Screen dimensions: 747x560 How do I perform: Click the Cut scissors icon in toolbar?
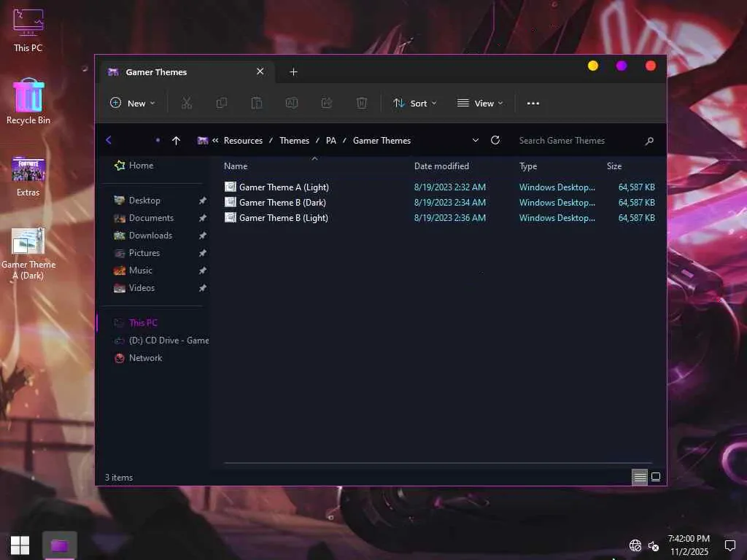click(186, 103)
